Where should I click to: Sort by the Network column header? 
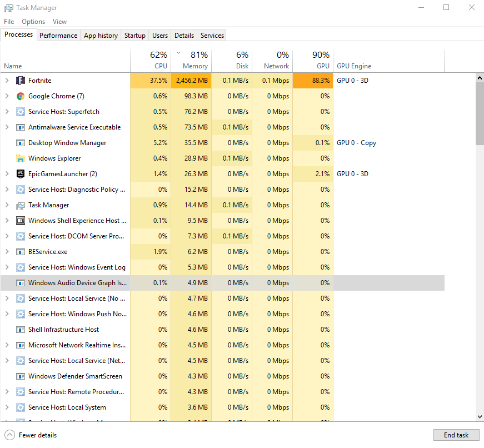272,61
